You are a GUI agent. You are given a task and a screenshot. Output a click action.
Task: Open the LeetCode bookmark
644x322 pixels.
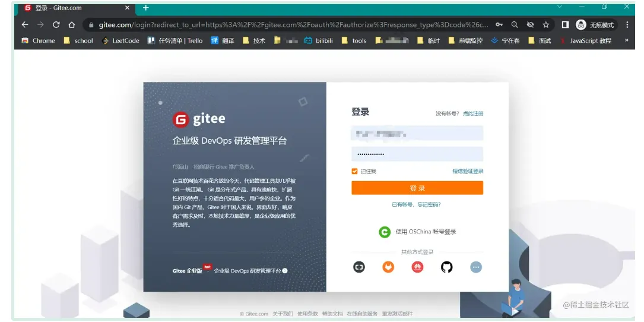click(120, 41)
